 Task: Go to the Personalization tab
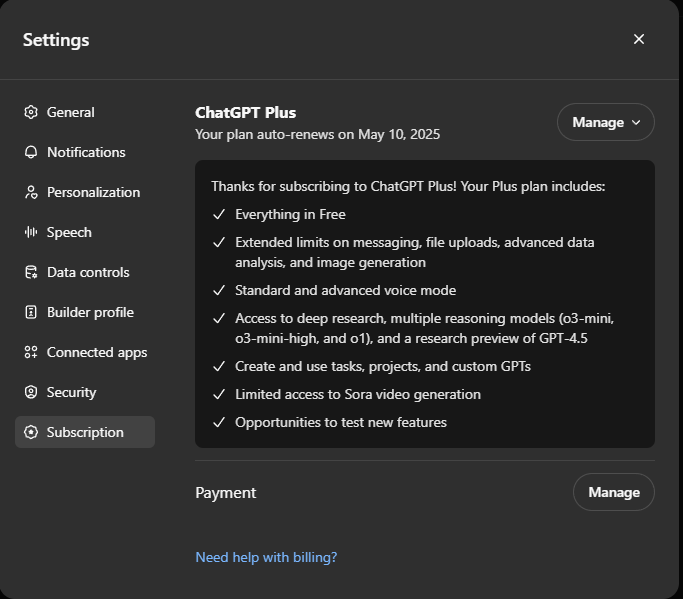pos(85,192)
